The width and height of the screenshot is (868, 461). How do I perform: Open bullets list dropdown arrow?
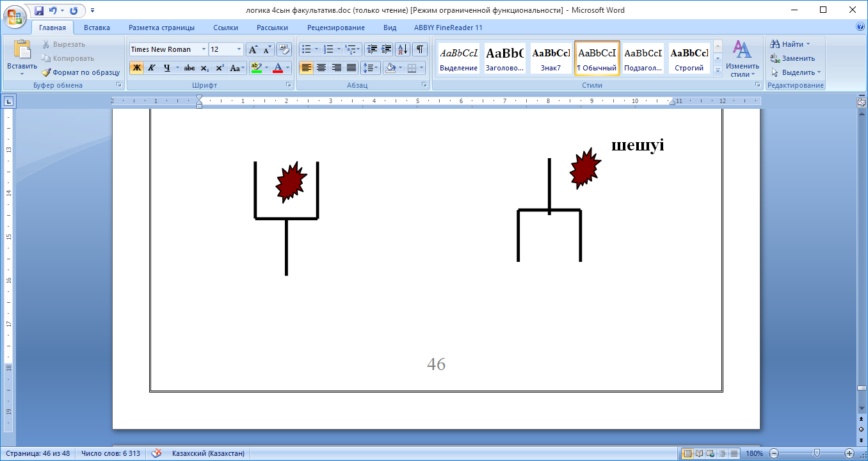coord(316,49)
